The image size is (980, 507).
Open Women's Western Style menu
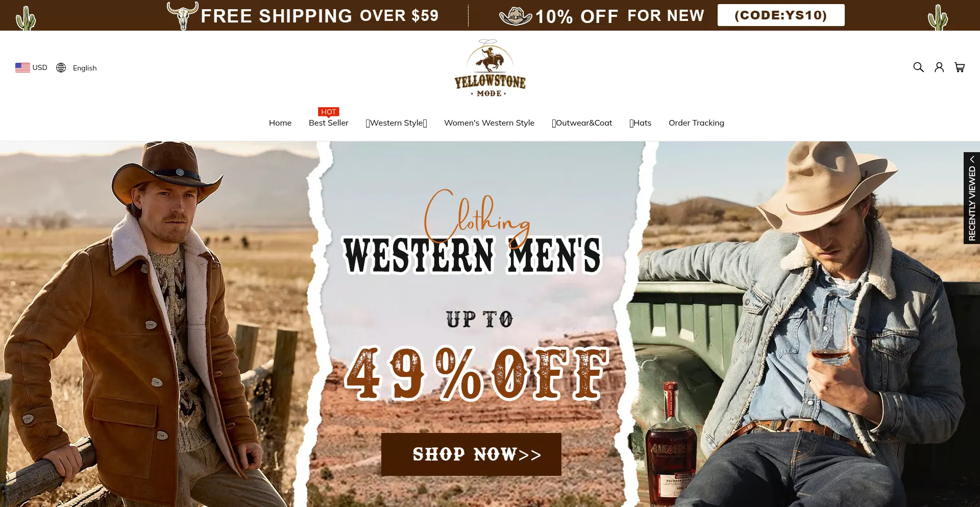coord(489,123)
